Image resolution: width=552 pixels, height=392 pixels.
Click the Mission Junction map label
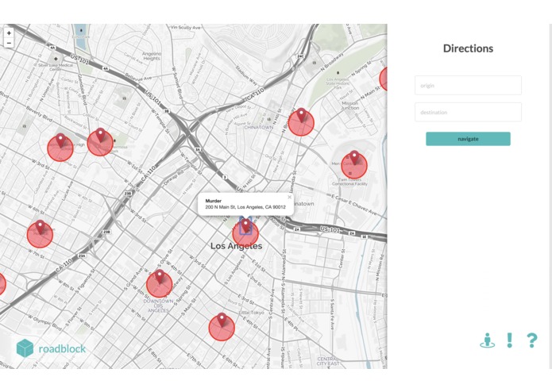click(x=350, y=106)
